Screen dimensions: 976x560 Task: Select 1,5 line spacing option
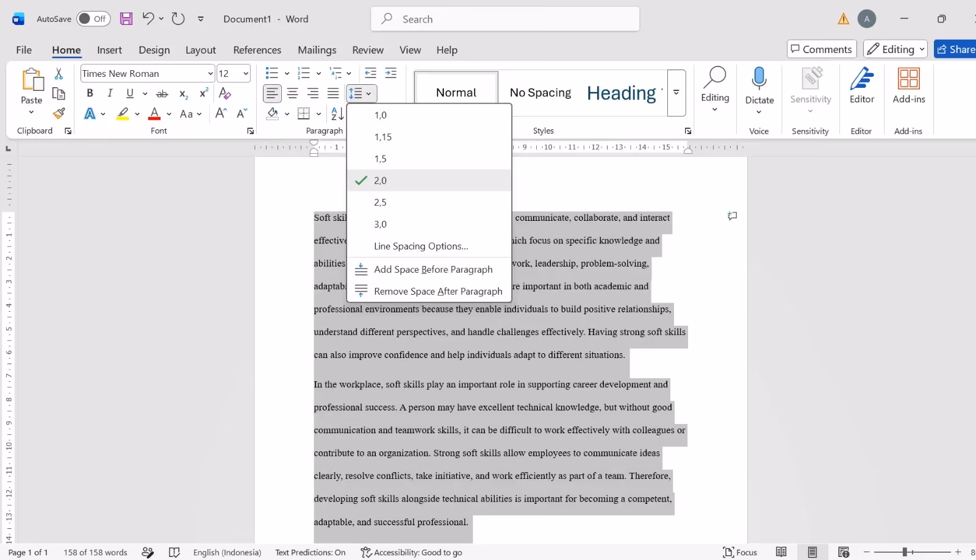point(429,159)
